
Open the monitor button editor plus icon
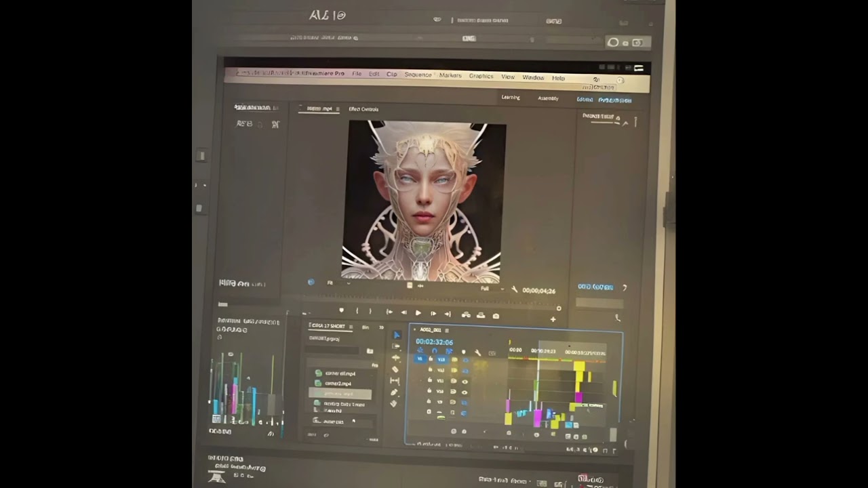(553, 319)
